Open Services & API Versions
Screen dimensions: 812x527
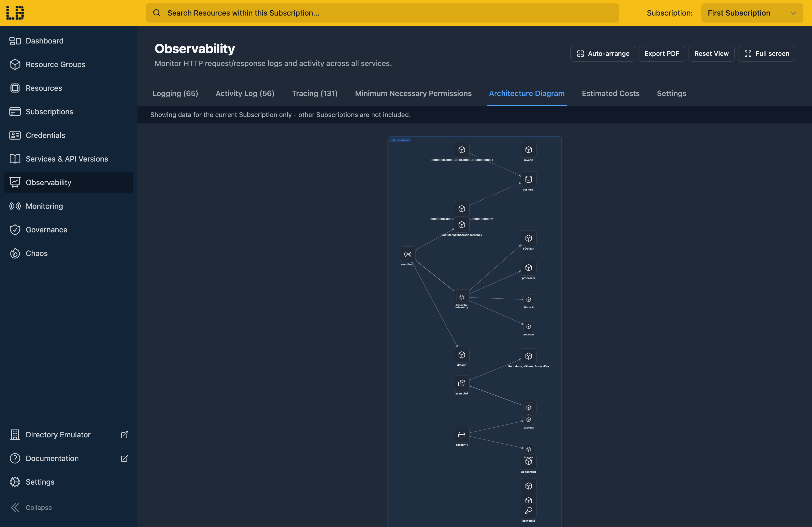click(68, 159)
